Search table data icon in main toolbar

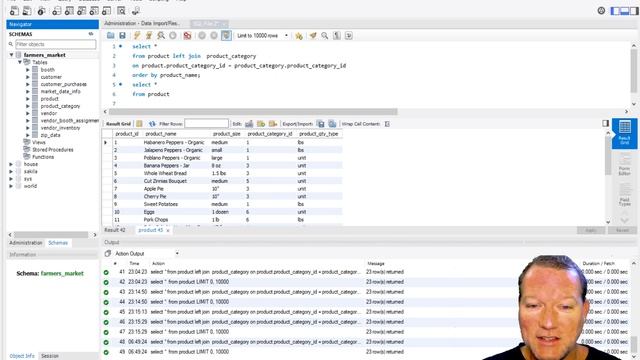[x=121, y=11]
